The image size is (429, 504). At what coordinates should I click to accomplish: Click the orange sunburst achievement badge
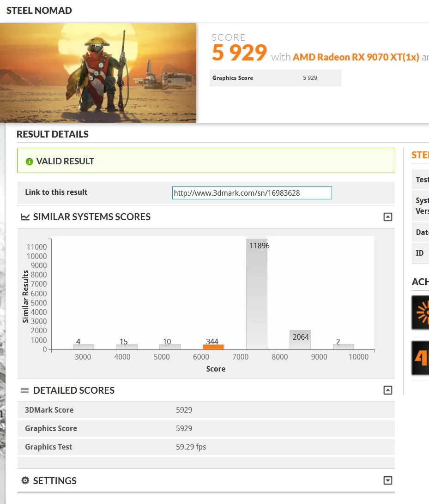pos(421,312)
